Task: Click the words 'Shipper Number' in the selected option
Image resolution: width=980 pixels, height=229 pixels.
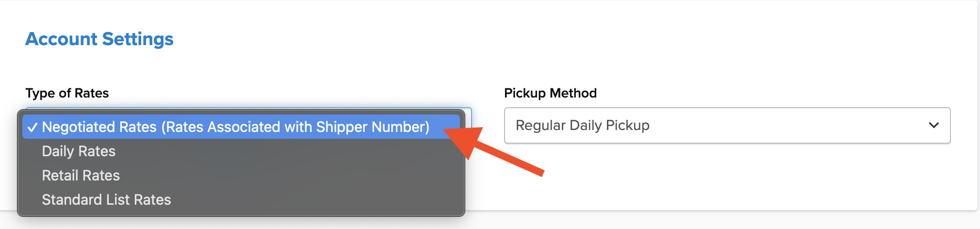Action: pos(372,127)
